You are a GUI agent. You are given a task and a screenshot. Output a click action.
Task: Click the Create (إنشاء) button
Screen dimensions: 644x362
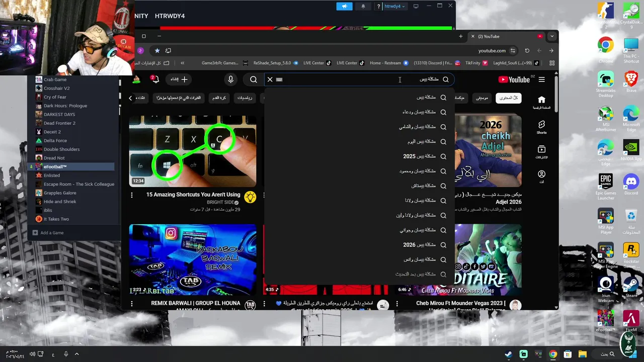[179, 79]
